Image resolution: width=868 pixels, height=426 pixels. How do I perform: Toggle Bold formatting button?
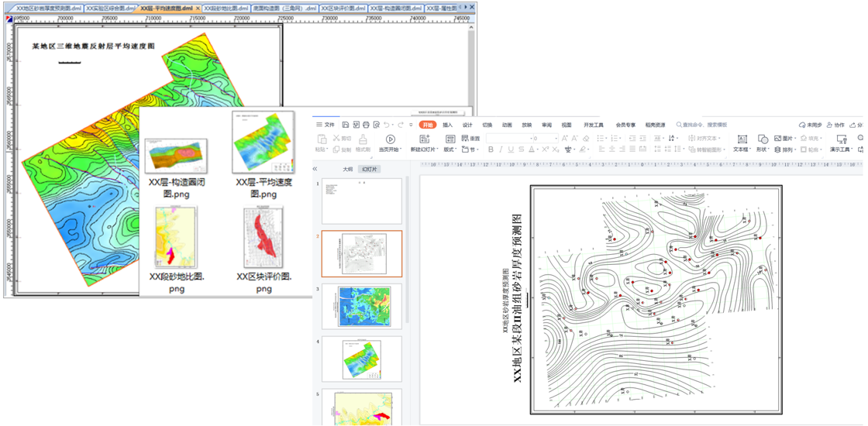[491, 149]
